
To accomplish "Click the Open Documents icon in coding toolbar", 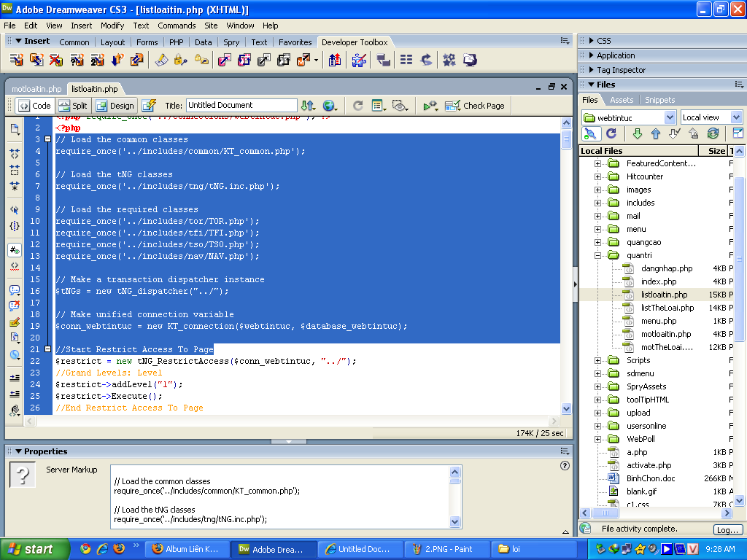I will pos(15,129).
